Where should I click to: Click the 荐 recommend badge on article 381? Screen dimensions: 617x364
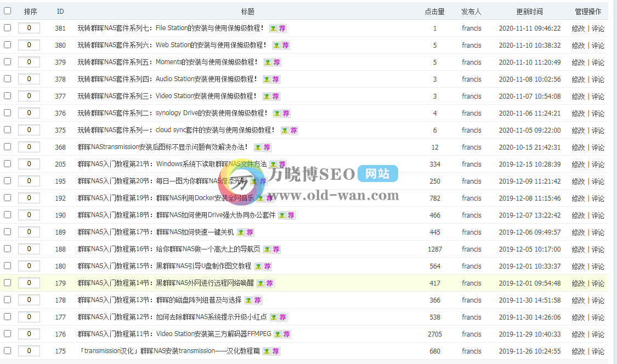282,28
